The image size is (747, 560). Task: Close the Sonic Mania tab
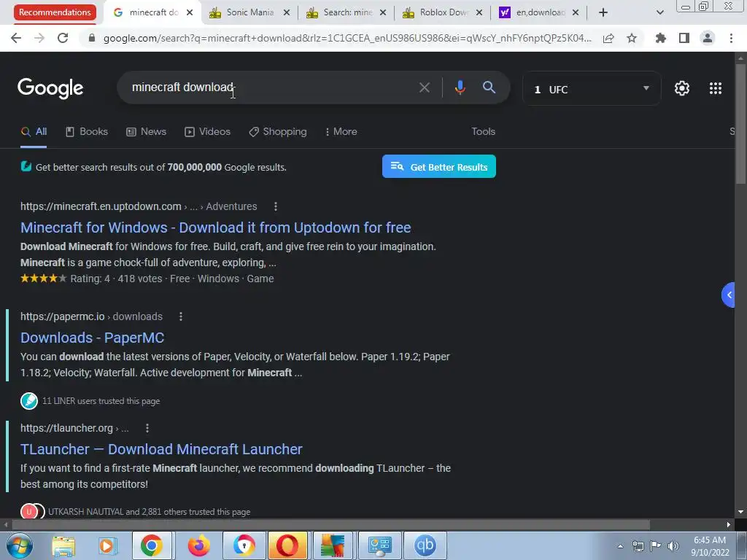pos(286,13)
